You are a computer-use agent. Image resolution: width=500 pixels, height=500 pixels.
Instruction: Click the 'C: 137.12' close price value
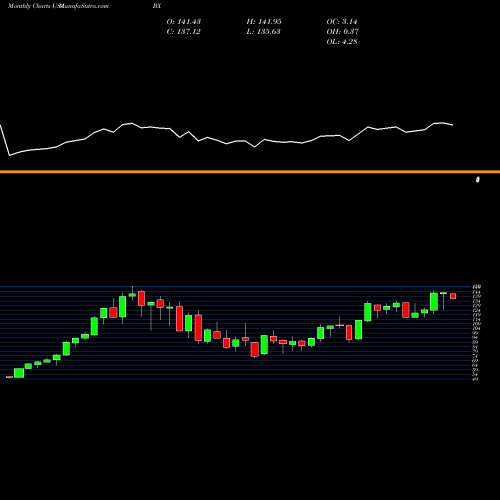click(x=183, y=32)
